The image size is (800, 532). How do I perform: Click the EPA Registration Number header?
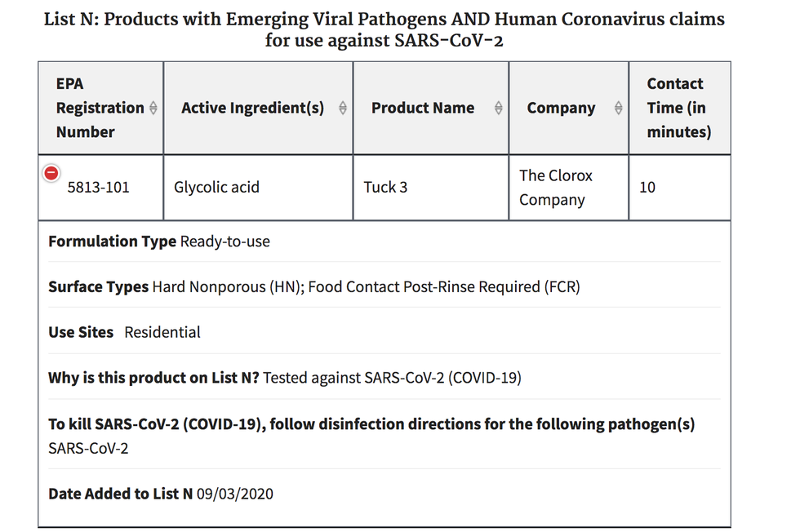[x=101, y=109]
